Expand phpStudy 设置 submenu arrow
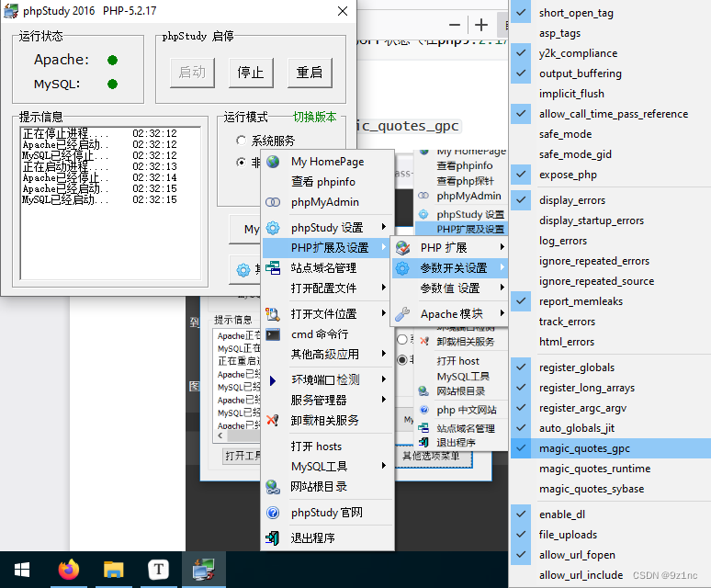The height and width of the screenshot is (588, 711). (384, 227)
